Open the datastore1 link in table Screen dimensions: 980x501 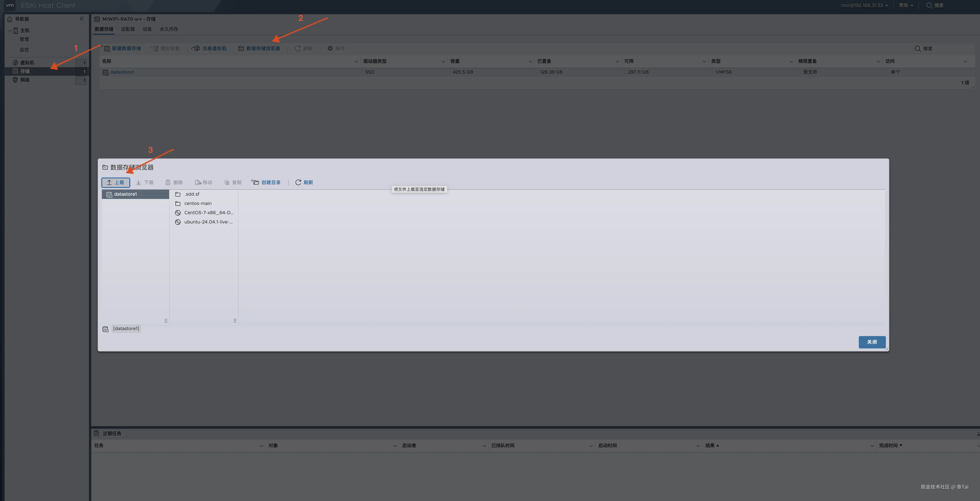122,72
